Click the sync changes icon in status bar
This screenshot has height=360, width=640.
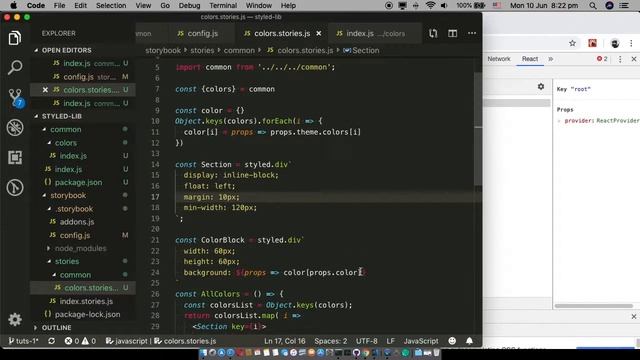[x=51, y=341]
